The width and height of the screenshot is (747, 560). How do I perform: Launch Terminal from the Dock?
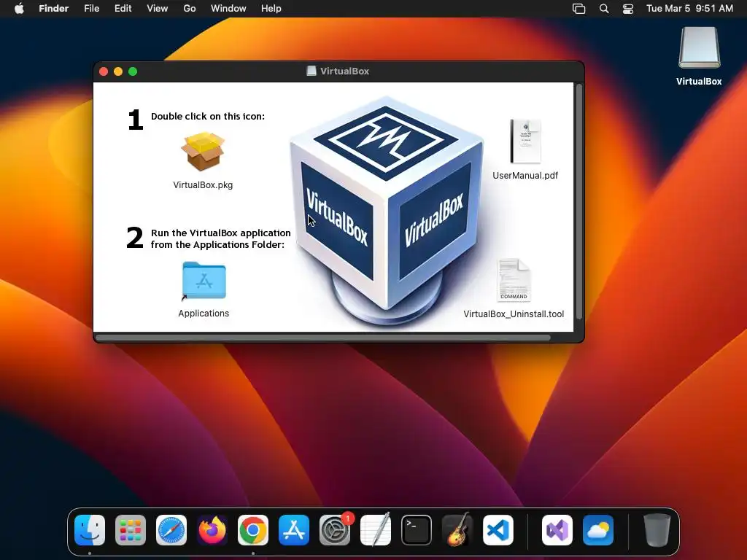point(417,530)
